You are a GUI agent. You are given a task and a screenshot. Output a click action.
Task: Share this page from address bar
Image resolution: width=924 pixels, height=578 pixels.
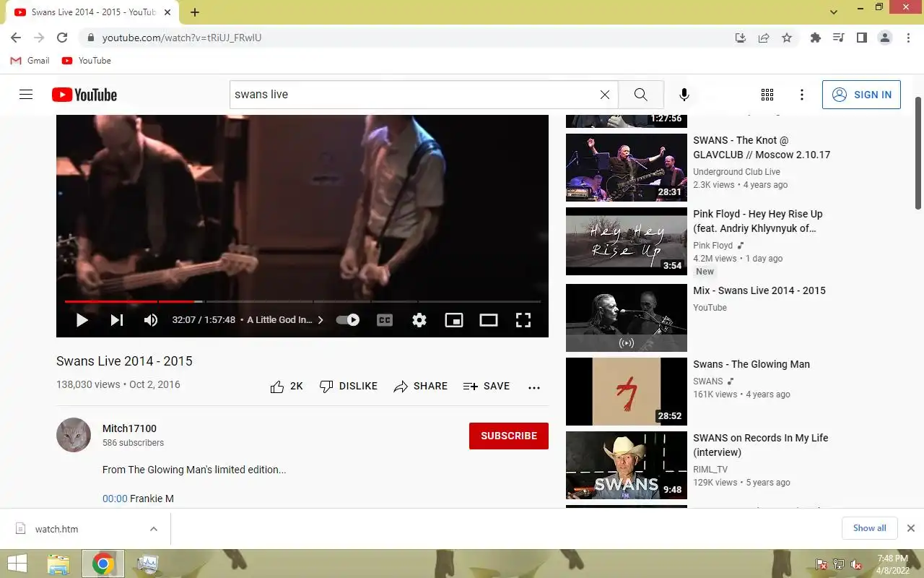(x=764, y=38)
